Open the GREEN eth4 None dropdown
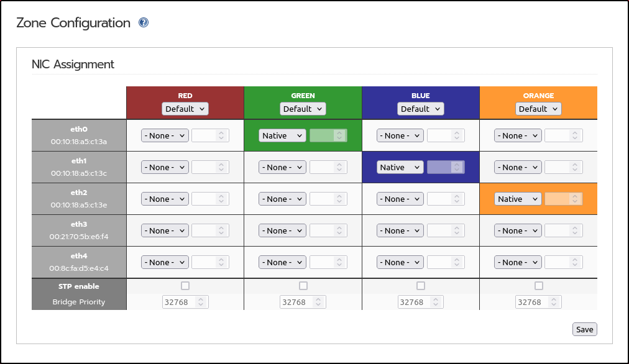Image resolution: width=629 pixels, height=364 pixels. (282, 262)
